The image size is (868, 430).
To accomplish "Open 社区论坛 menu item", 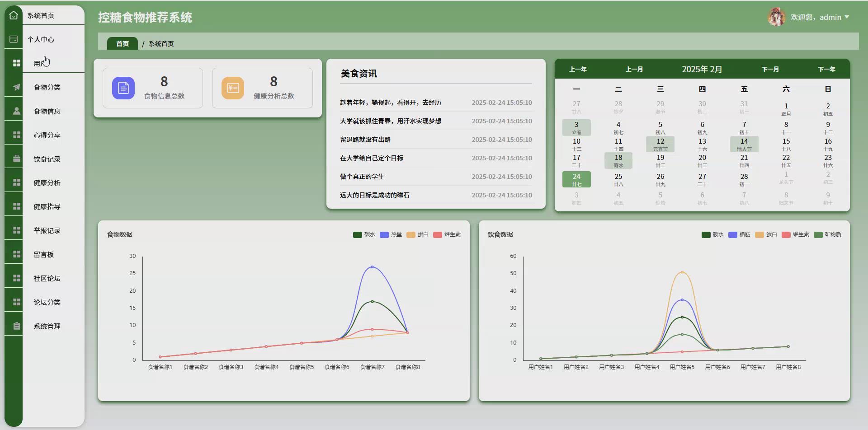I will pyautogui.click(x=47, y=278).
